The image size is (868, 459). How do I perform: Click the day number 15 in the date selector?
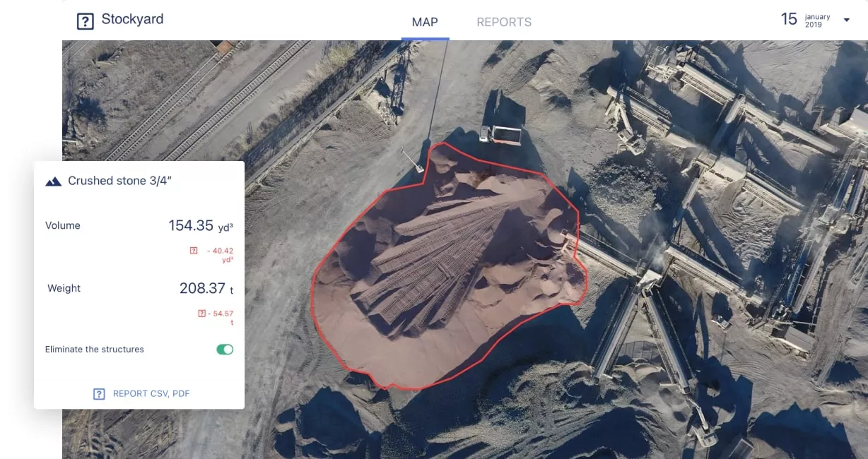pyautogui.click(x=789, y=20)
